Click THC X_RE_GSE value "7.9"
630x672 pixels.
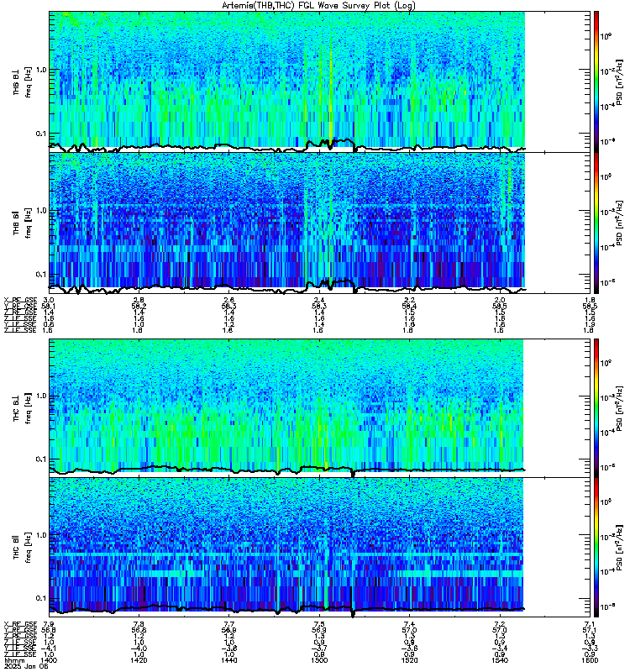49,624
